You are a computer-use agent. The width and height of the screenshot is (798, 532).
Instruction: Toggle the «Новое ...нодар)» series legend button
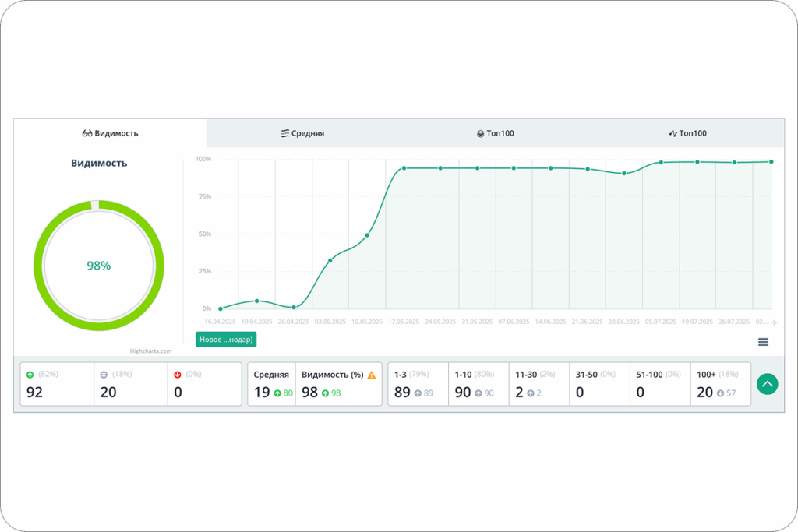226,340
